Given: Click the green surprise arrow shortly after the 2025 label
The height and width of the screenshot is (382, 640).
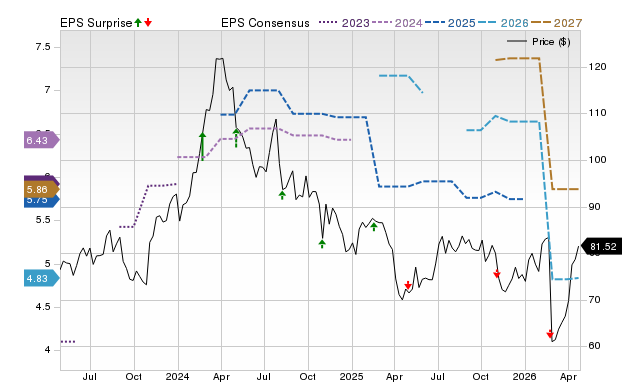Looking at the screenshot, I should (373, 227).
